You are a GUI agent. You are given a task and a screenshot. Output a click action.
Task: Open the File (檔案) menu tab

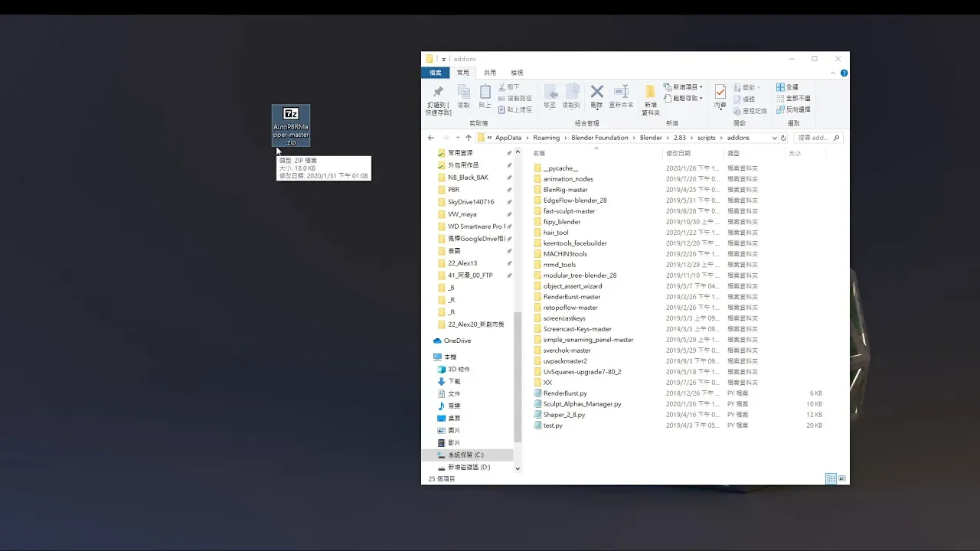(435, 73)
